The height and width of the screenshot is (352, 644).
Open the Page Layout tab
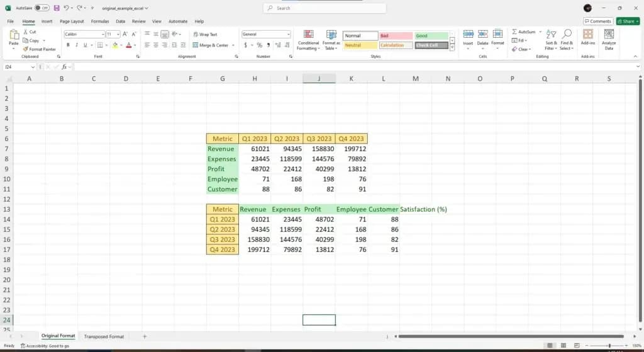point(72,21)
